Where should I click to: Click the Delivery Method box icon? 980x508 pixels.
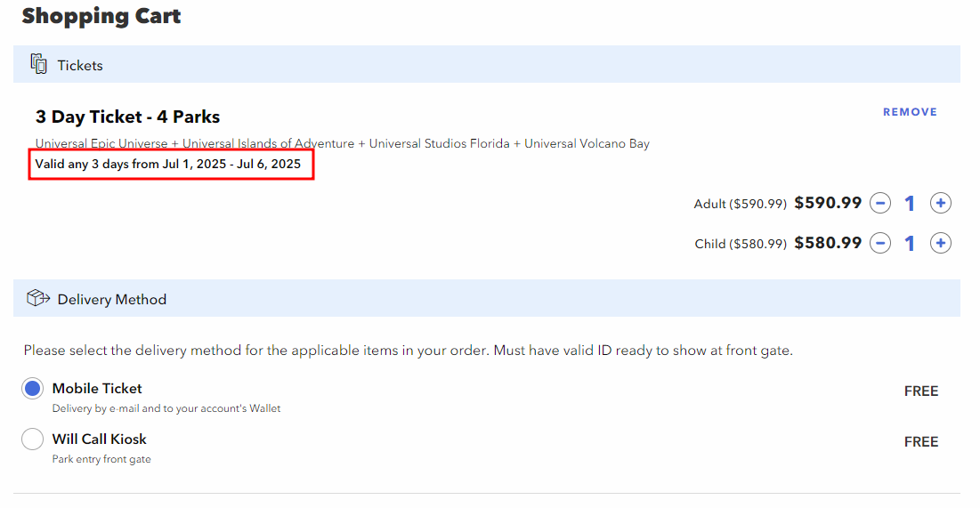(x=38, y=298)
